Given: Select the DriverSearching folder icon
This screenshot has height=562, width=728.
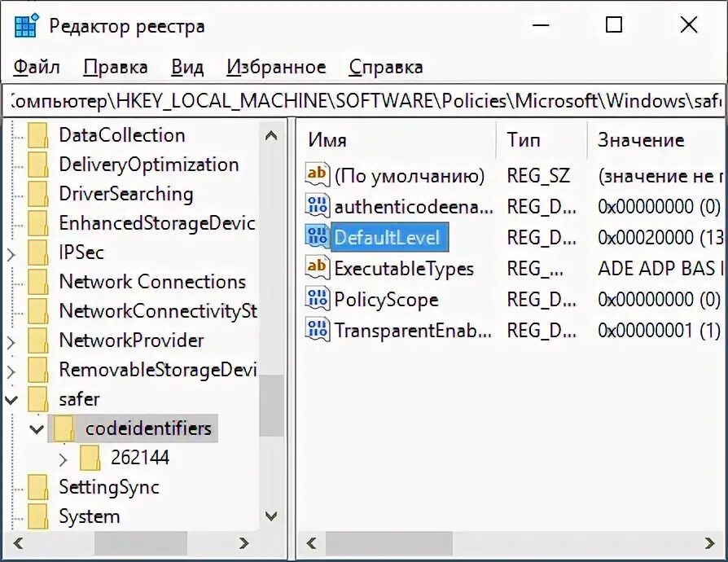Looking at the screenshot, I should coord(37,194).
